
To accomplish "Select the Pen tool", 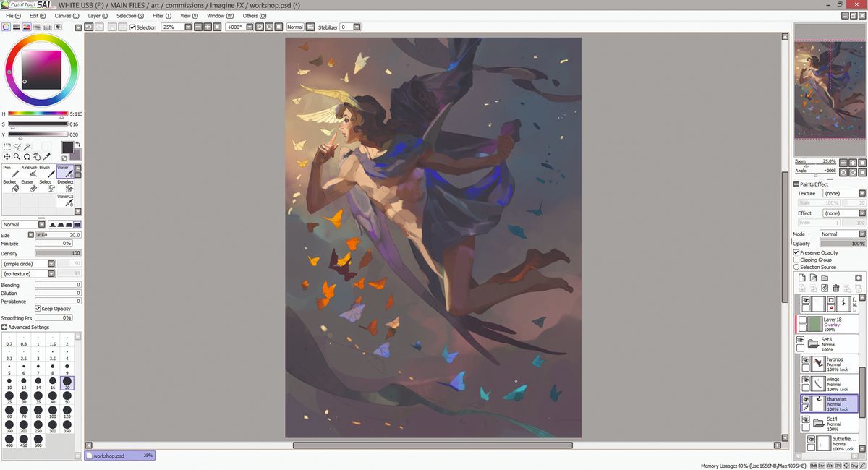I will tap(10, 172).
